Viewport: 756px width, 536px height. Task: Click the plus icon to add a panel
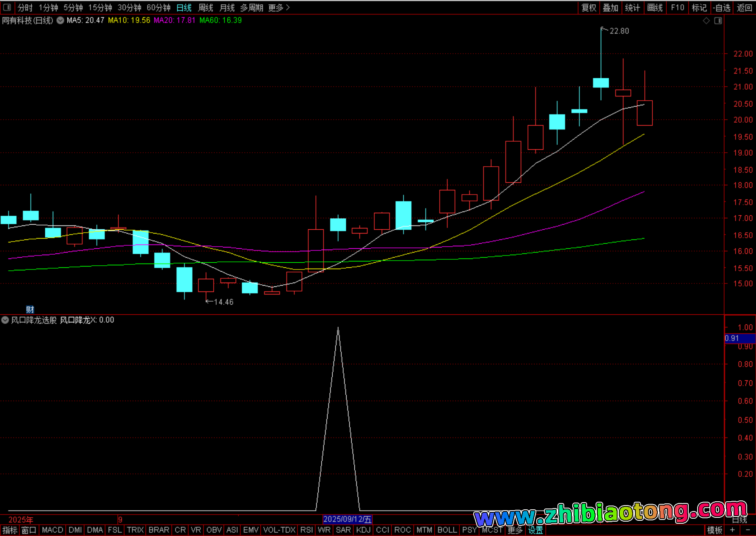[732, 530]
